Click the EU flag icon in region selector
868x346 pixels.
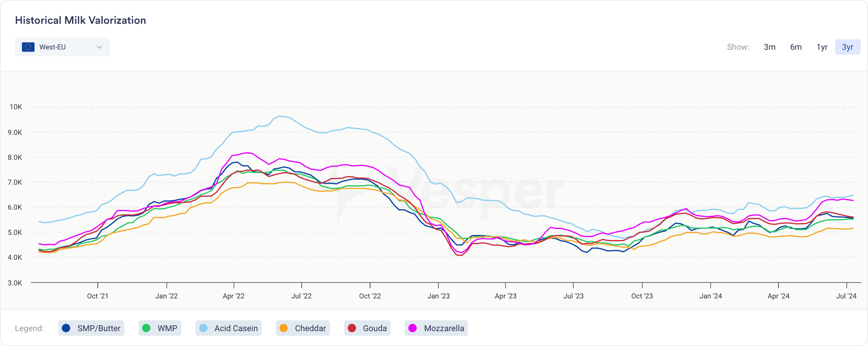coord(28,47)
